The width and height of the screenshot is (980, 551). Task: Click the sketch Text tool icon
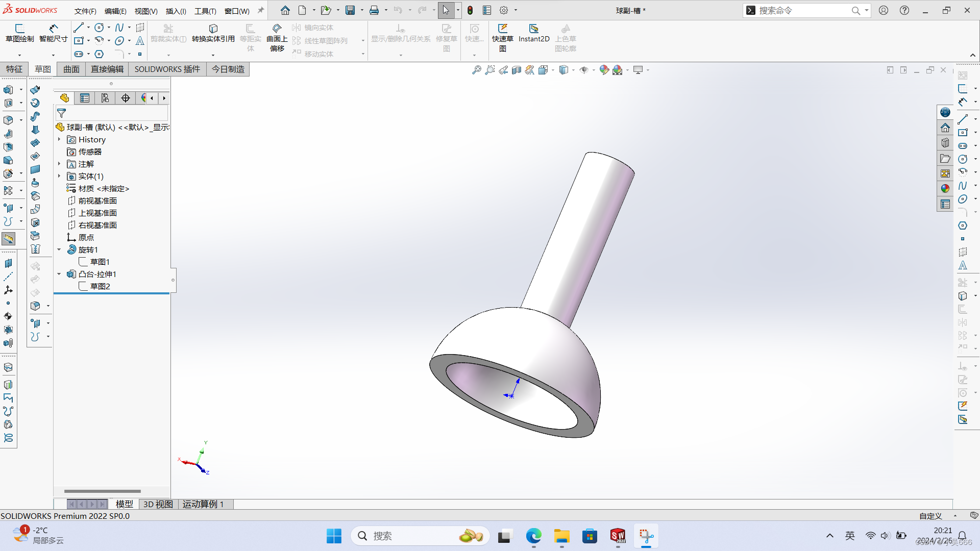click(140, 41)
